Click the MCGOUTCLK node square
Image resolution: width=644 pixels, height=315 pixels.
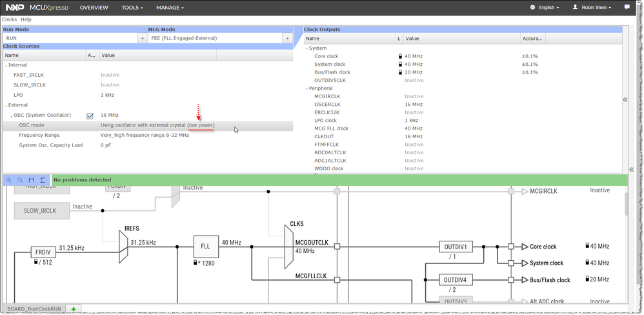(x=337, y=247)
